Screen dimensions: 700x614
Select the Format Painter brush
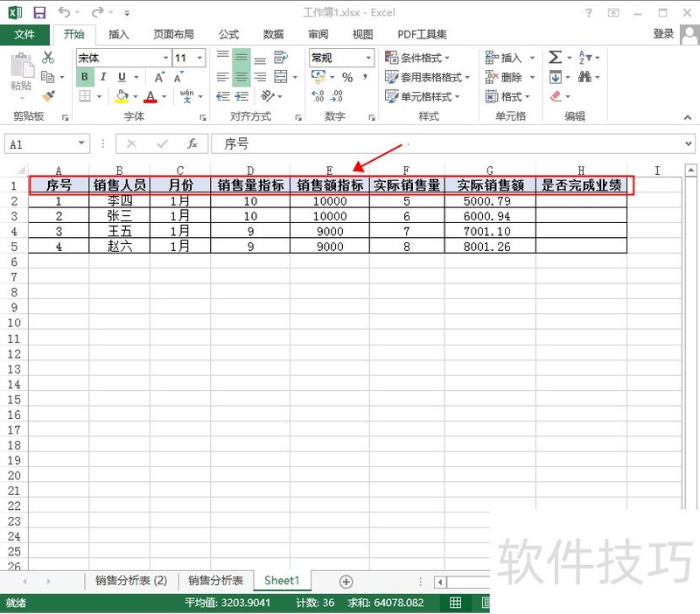point(48,95)
